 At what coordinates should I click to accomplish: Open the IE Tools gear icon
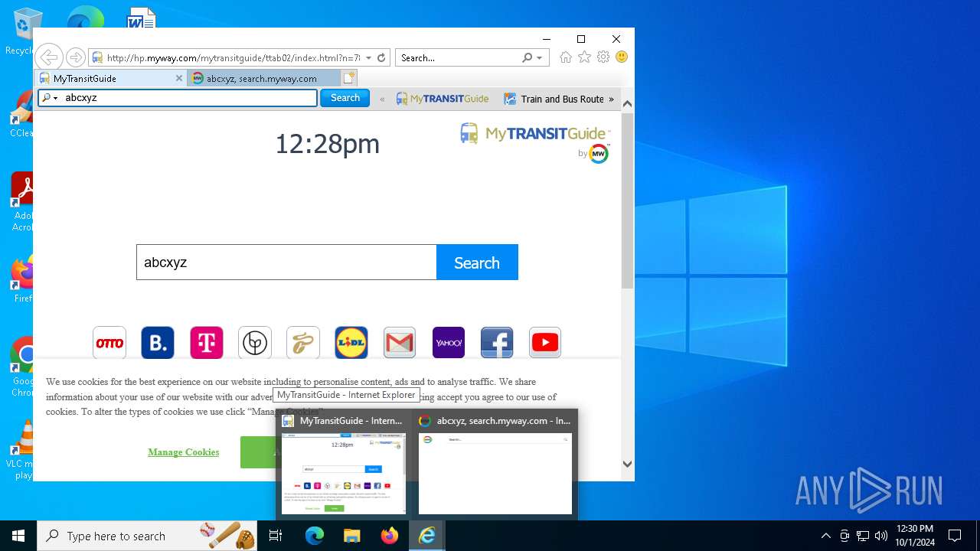(603, 57)
